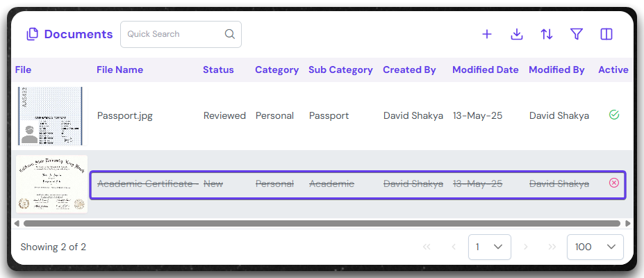644x278 pixels.
Task: Jump to the first page arrow
Action: pos(427,247)
